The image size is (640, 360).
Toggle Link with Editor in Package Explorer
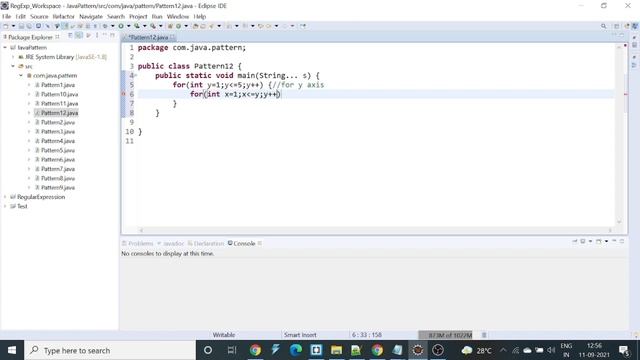(x=79, y=36)
